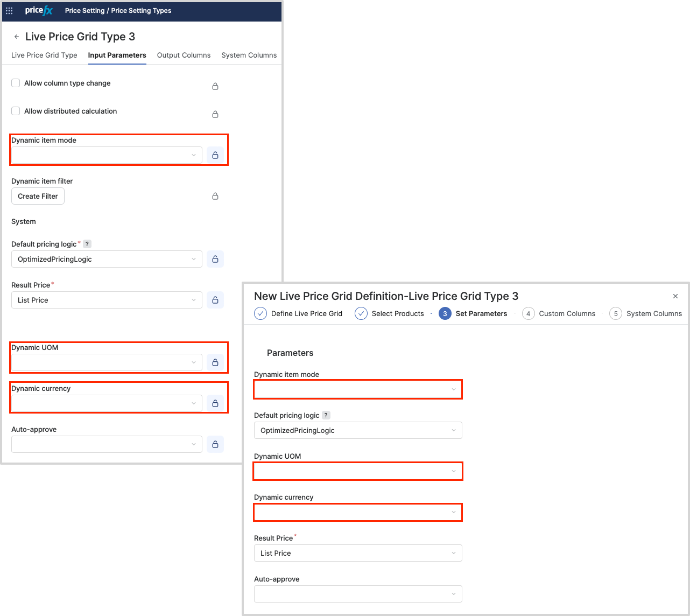
Task: Toggle lock button beside Dynamic UOM dropdown
Action: pos(215,362)
